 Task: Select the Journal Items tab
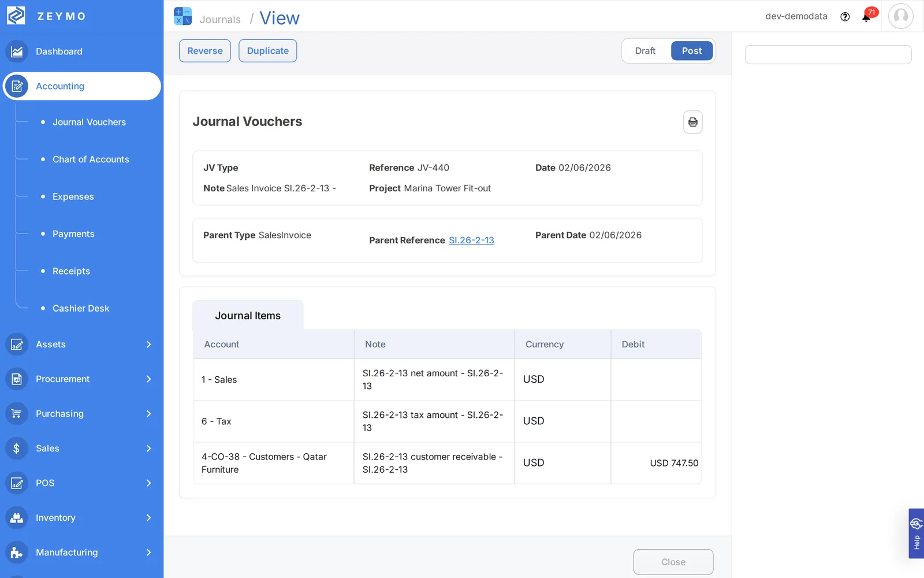click(x=248, y=316)
